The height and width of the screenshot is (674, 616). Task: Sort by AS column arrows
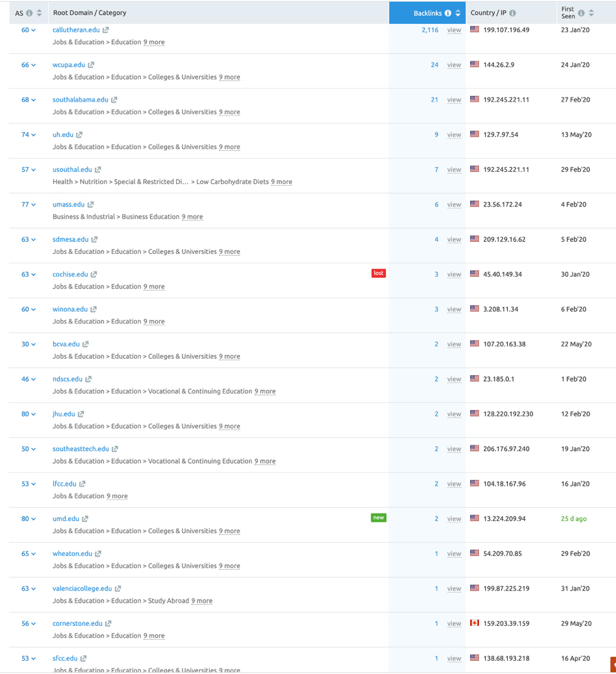39,13
